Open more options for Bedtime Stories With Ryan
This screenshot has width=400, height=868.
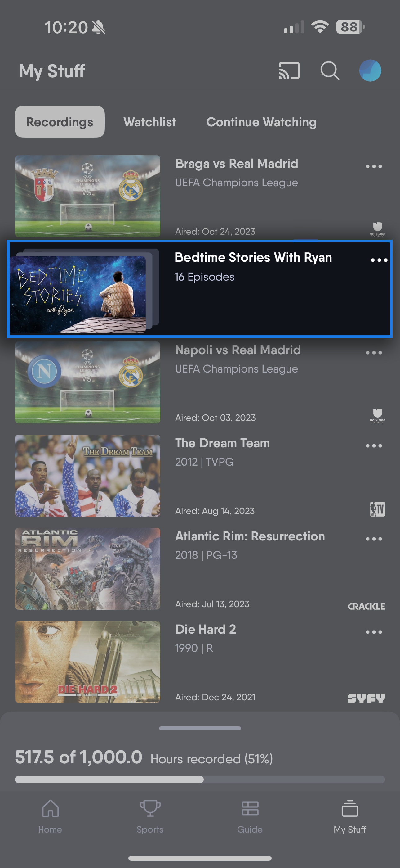pos(379,260)
